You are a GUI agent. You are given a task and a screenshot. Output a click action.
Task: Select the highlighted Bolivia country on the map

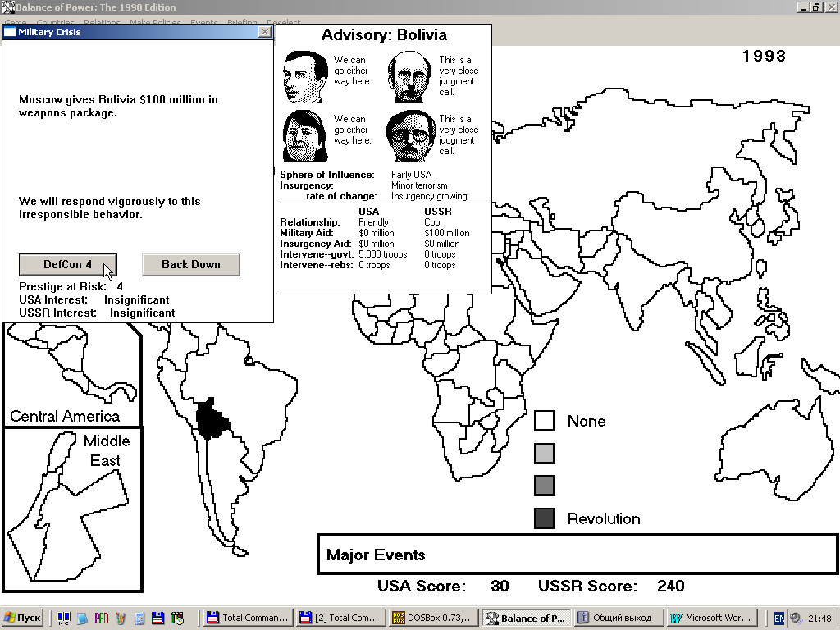click(x=212, y=419)
